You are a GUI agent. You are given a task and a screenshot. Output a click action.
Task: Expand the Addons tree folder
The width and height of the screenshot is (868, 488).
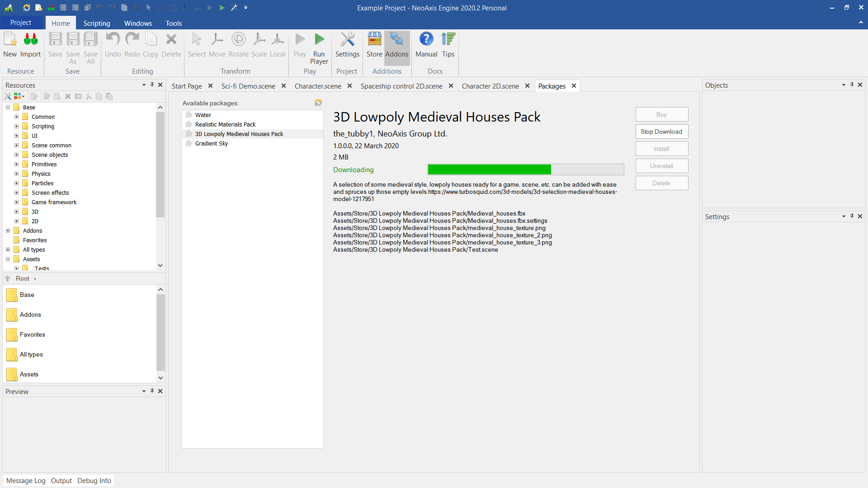[x=8, y=230]
